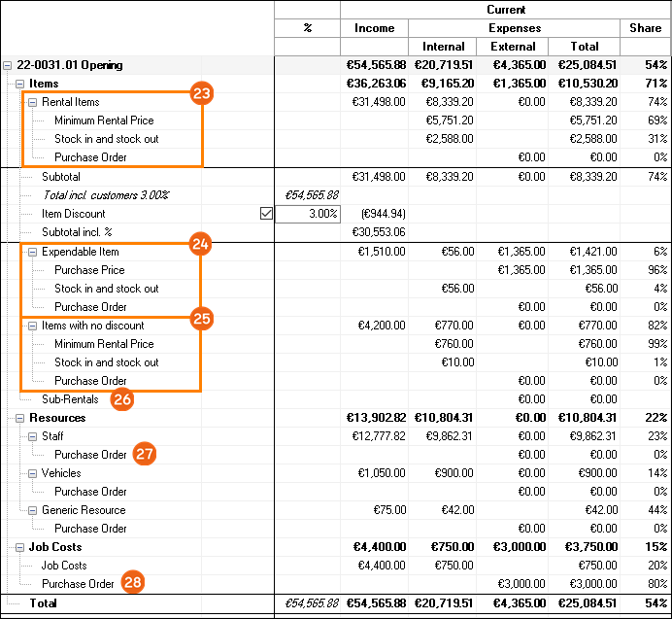This screenshot has height=619, width=672.
Task: Collapse the Job Costs group
Action: (20, 547)
